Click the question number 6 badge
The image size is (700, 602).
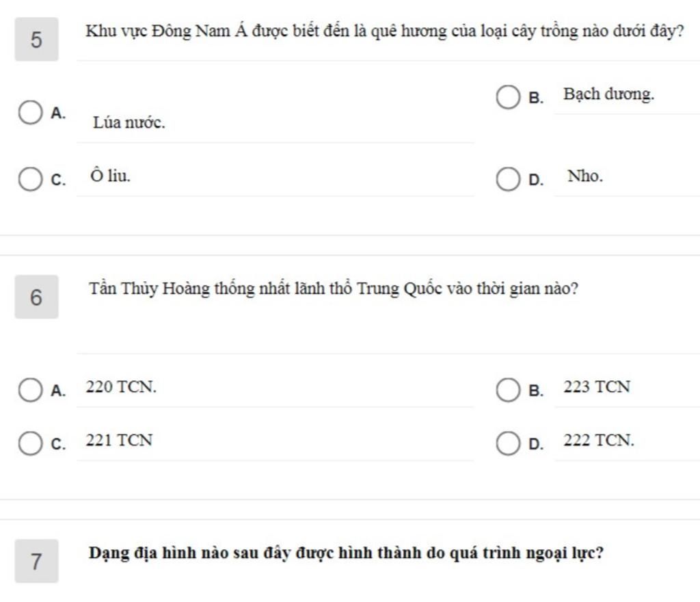point(36,297)
